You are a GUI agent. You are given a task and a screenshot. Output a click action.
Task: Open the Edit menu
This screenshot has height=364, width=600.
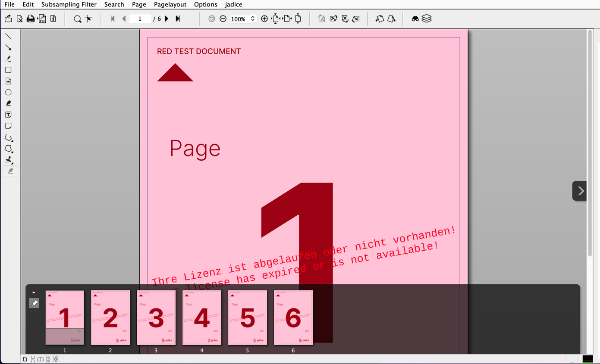click(28, 4)
